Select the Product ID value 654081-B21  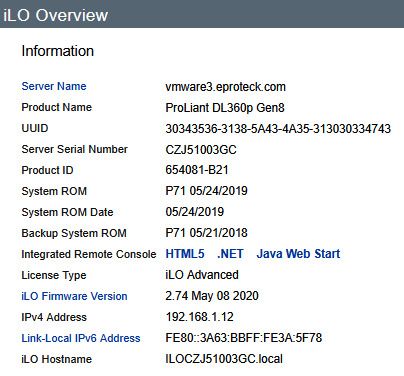coord(197,170)
